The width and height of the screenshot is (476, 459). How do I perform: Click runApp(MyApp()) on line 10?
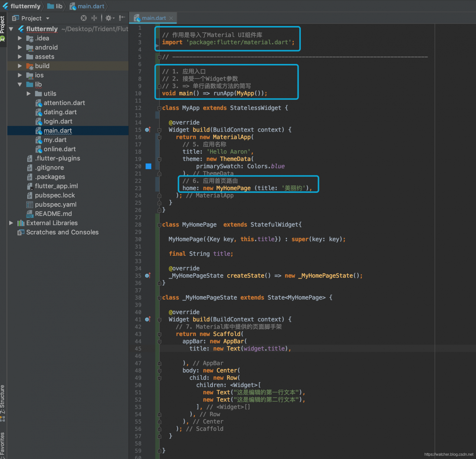point(238,93)
